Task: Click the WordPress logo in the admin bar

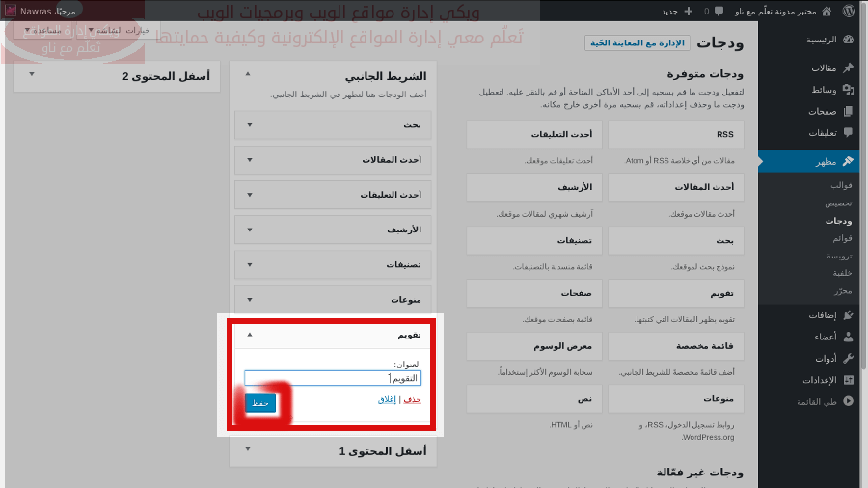Action: coord(849,11)
